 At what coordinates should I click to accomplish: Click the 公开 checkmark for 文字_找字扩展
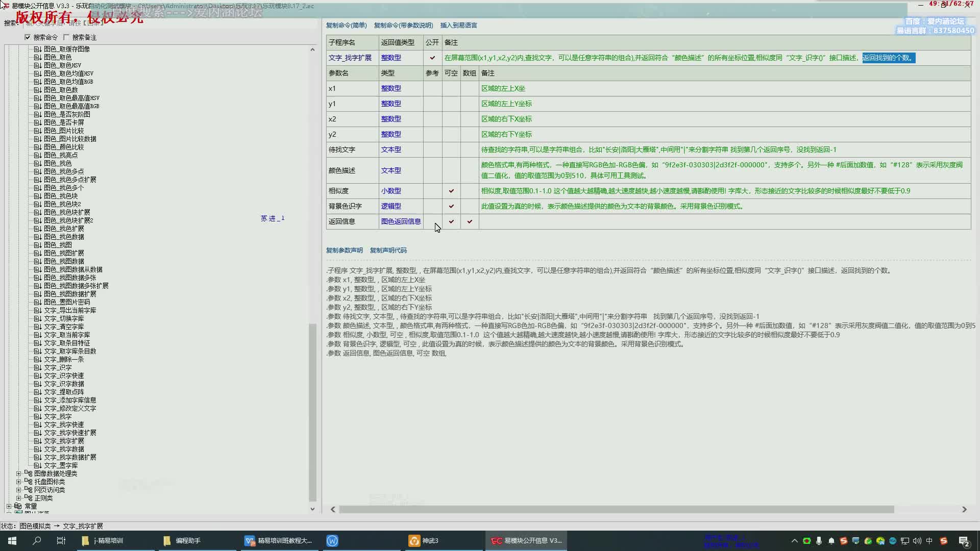click(432, 58)
